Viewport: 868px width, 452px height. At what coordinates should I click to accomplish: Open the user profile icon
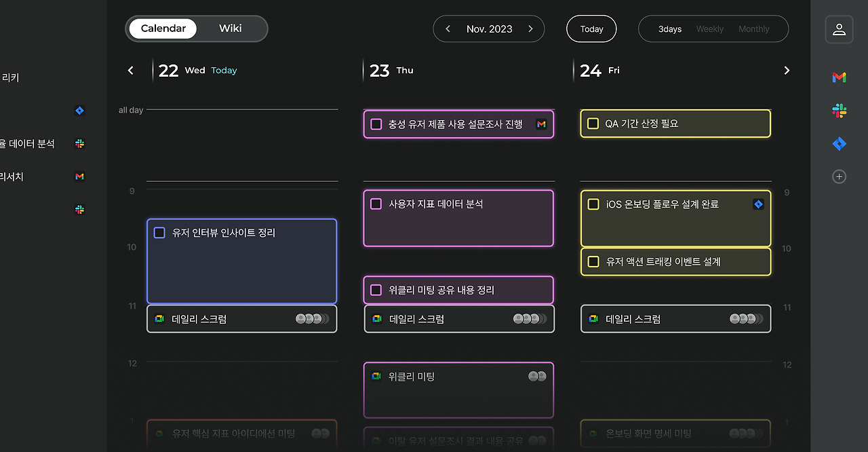pos(839,29)
